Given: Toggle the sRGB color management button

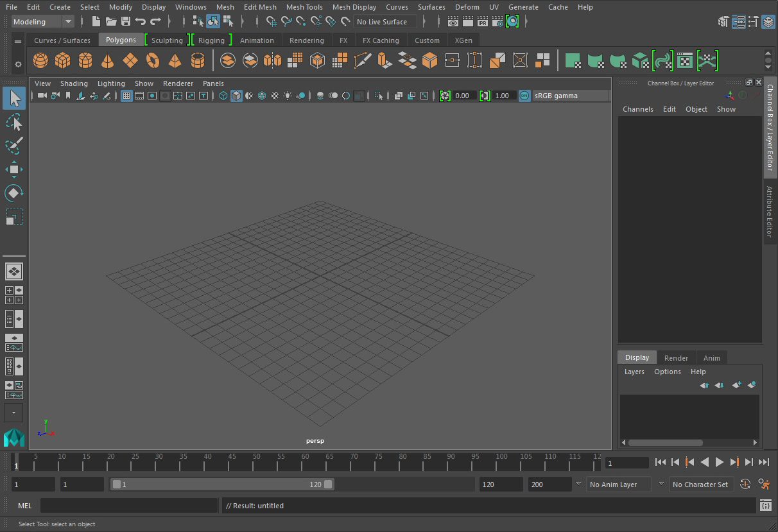Looking at the screenshot, I should (524, 96).
